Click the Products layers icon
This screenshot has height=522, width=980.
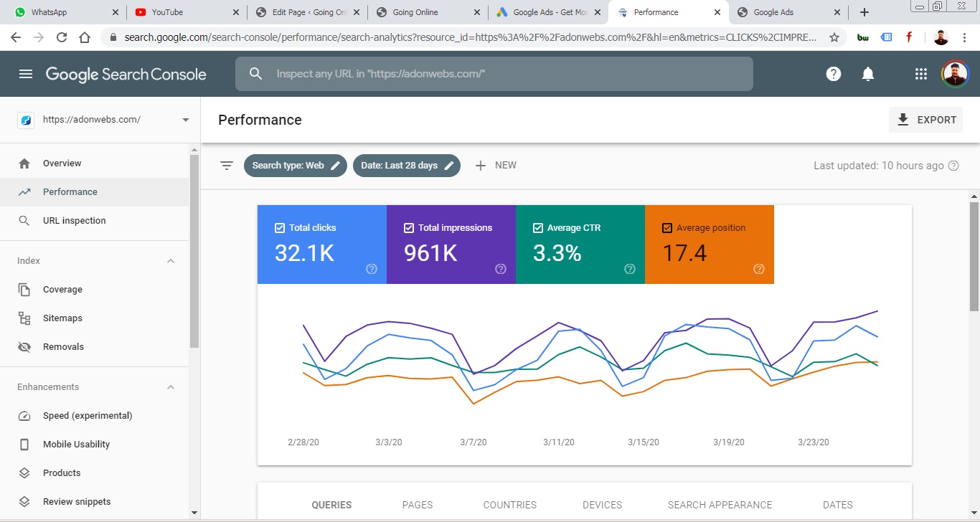tap(24, 473)
